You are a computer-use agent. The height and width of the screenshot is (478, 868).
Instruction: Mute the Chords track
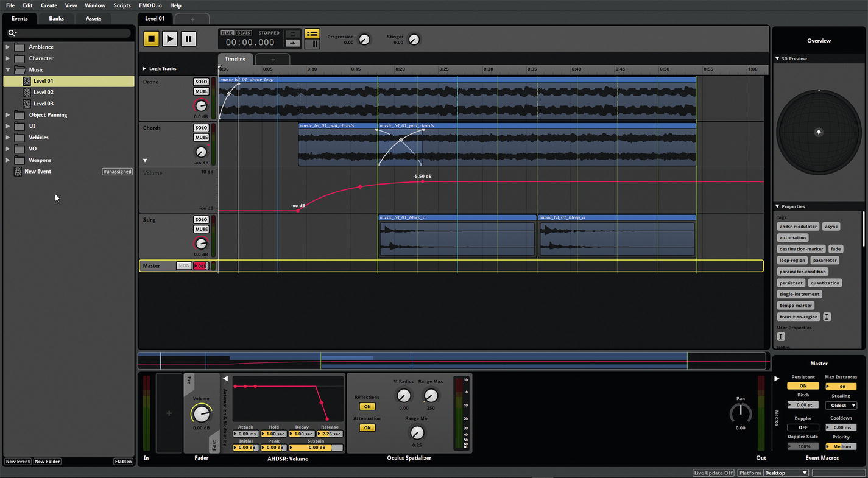click(x=201, y=138)
